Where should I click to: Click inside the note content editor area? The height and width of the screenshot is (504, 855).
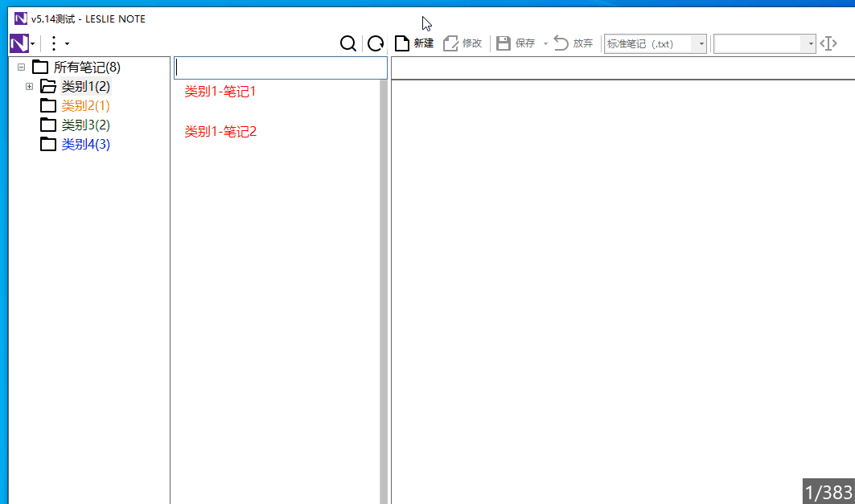[623, 292]
